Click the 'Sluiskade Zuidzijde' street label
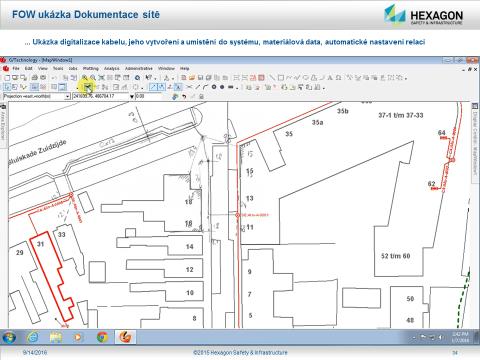 [x=37, y=153]
